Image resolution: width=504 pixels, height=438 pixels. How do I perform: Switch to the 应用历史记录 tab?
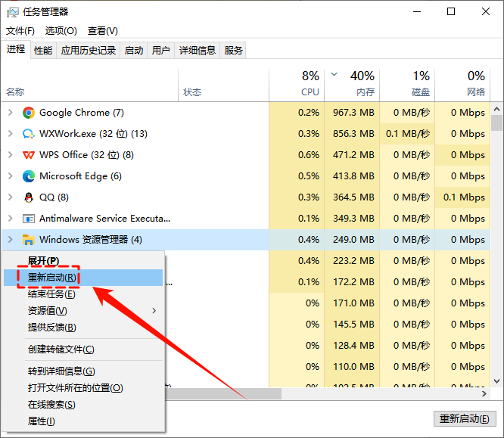(89, 51)
